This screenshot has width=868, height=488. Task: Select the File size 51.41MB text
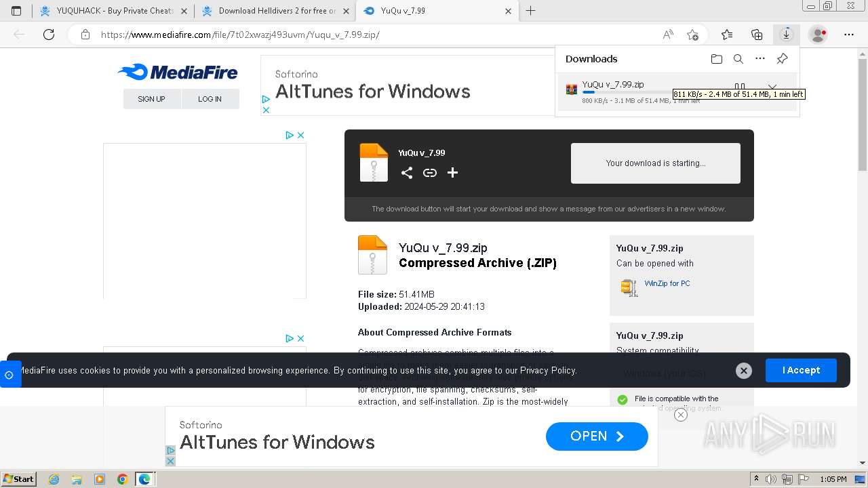[x=396, y=294]
